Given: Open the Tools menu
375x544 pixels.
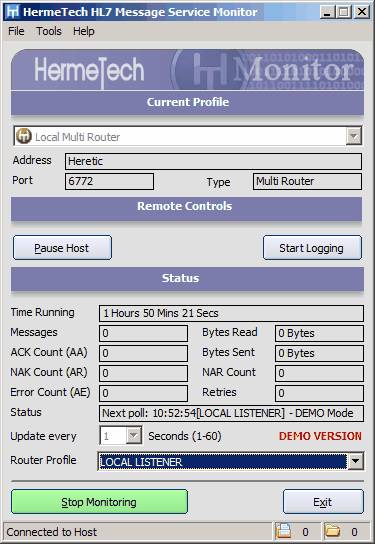Looking at the screenshot, I should point(49,31).
